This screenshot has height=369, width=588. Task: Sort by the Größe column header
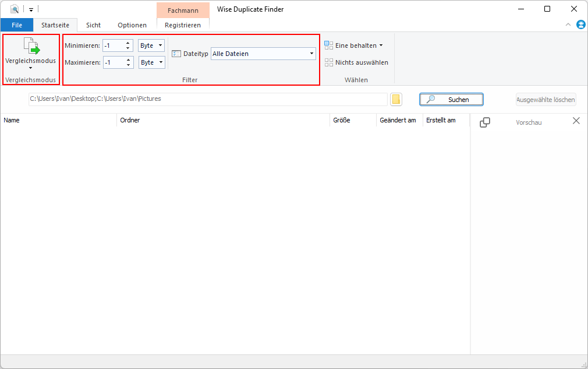(353, 120)
